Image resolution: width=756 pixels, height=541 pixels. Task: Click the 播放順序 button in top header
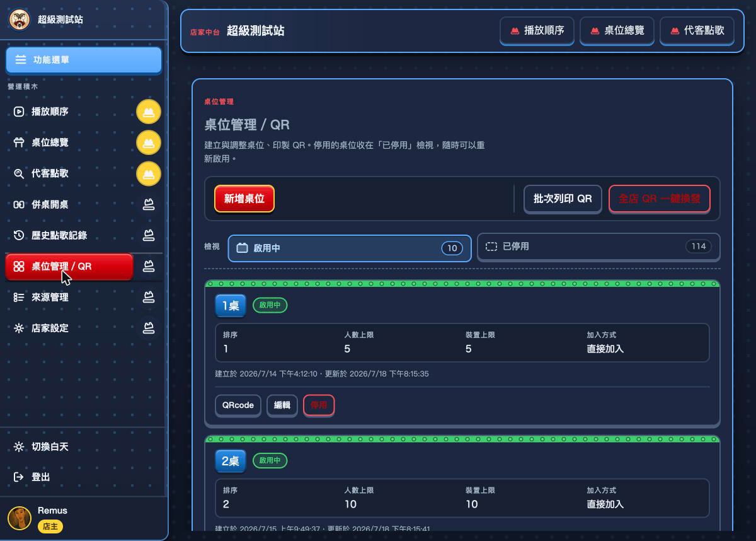click(537, 30)
